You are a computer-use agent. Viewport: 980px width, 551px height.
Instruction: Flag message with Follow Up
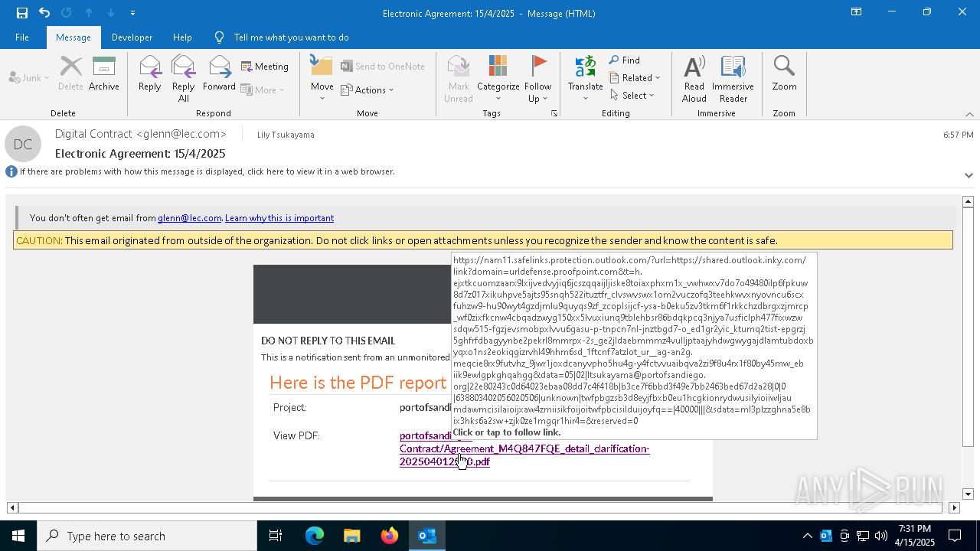click(x=538, y=78)
